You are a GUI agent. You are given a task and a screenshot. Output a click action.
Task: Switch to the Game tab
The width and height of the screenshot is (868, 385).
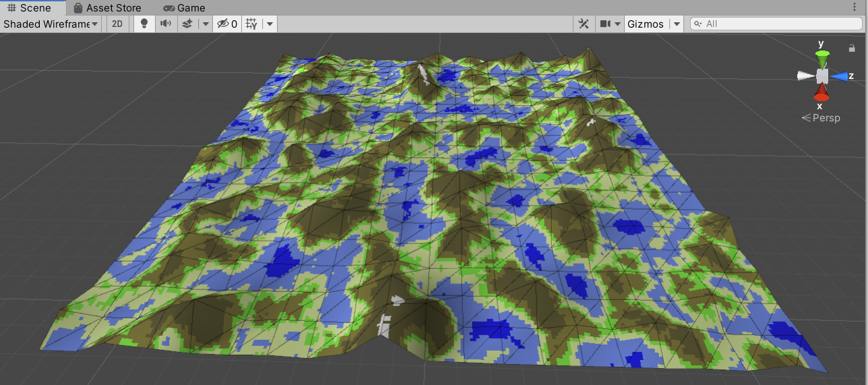click(x=184, y=8)
